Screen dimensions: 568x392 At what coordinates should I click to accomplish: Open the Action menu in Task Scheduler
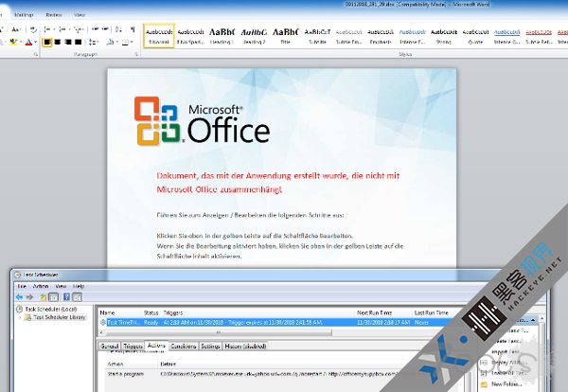click(40, 285)
